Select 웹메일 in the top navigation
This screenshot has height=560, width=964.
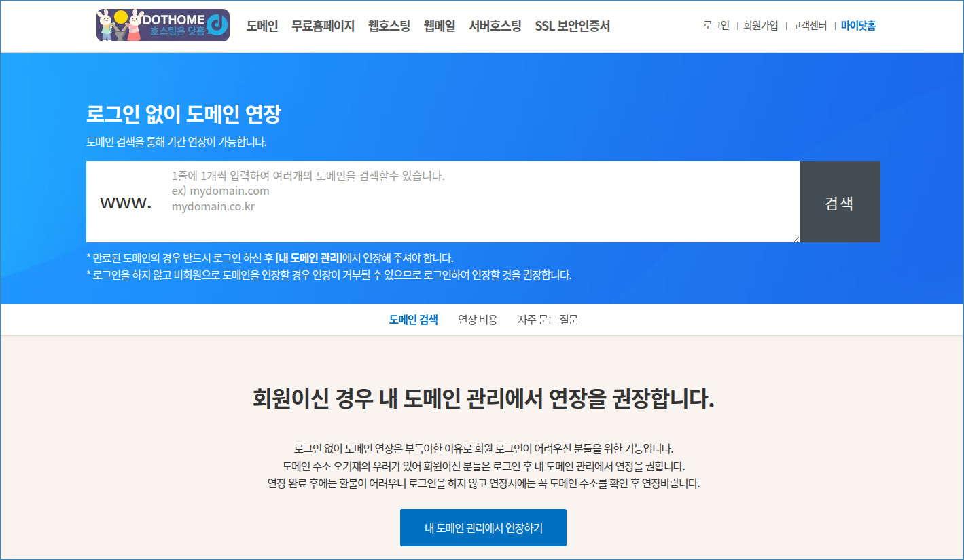[x=440, y=26]
